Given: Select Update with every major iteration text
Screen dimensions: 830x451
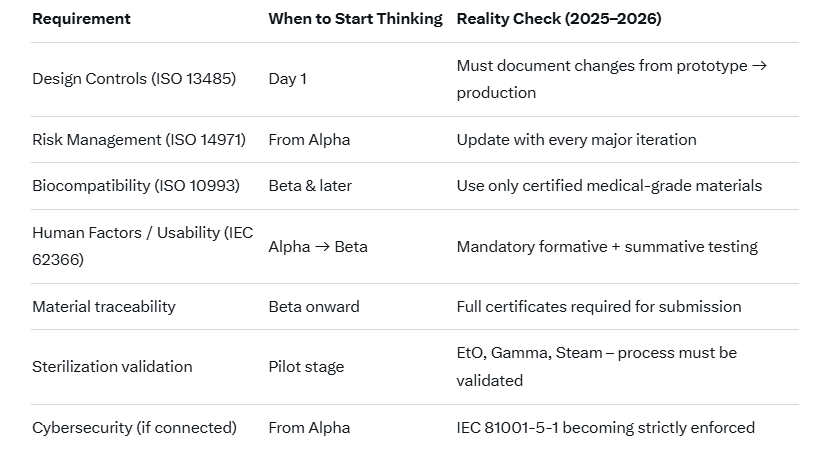Looking at the screenshot, I should [x=576, y=140].
